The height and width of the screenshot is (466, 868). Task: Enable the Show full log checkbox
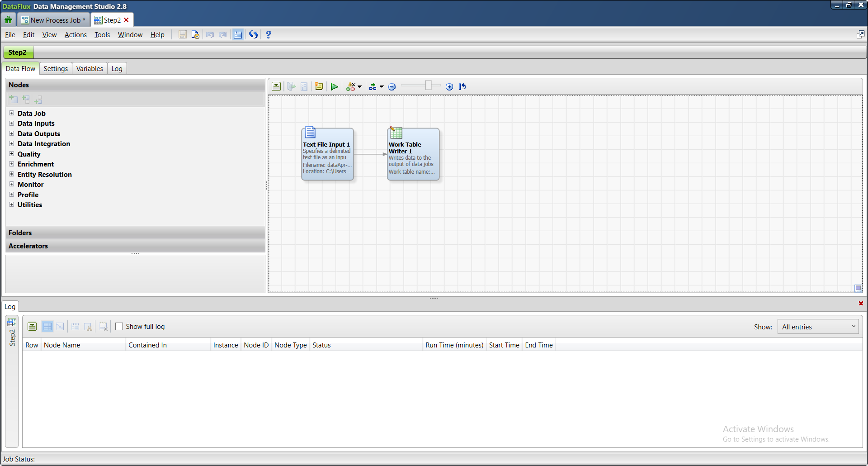pyautogui.click(x=119, y=327)
